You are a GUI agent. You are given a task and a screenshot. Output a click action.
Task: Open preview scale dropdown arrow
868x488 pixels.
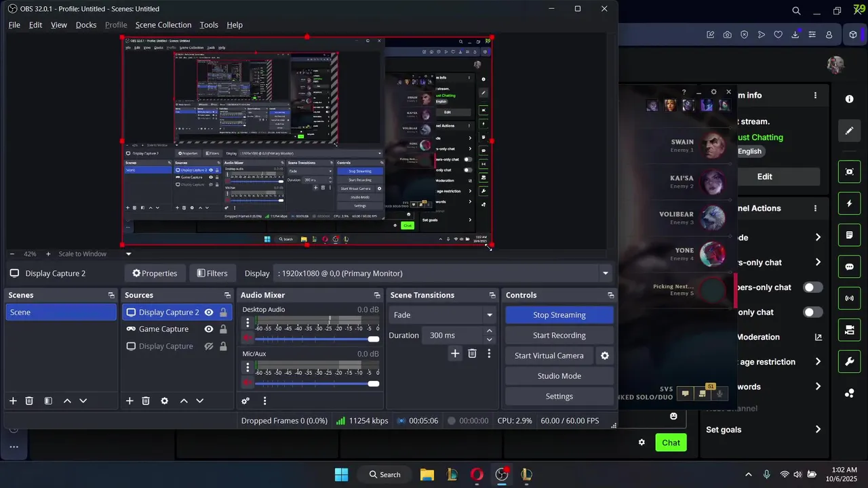click(x=128, y=254)
